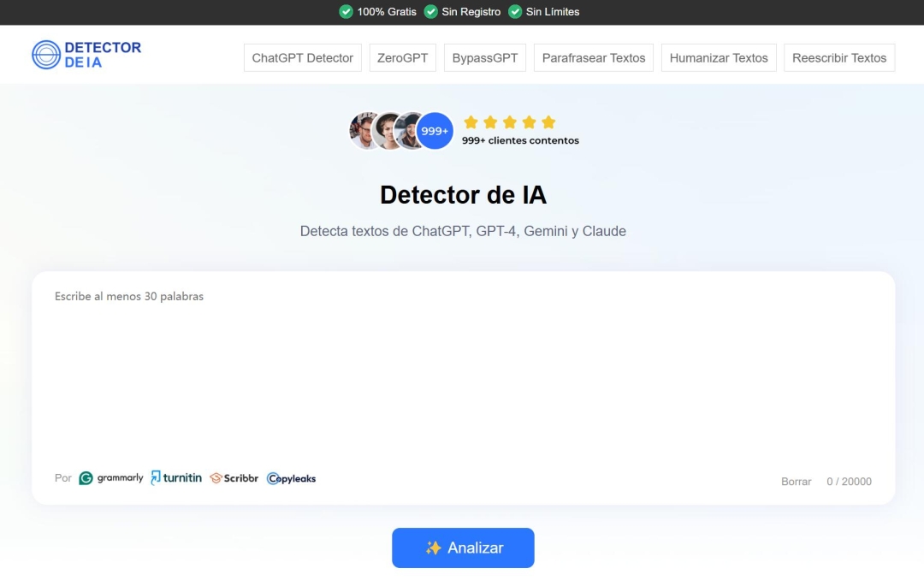This screenshot has height=586, width=924.
Task: Open Reescribir Textos tool
Action: (839, 57)
